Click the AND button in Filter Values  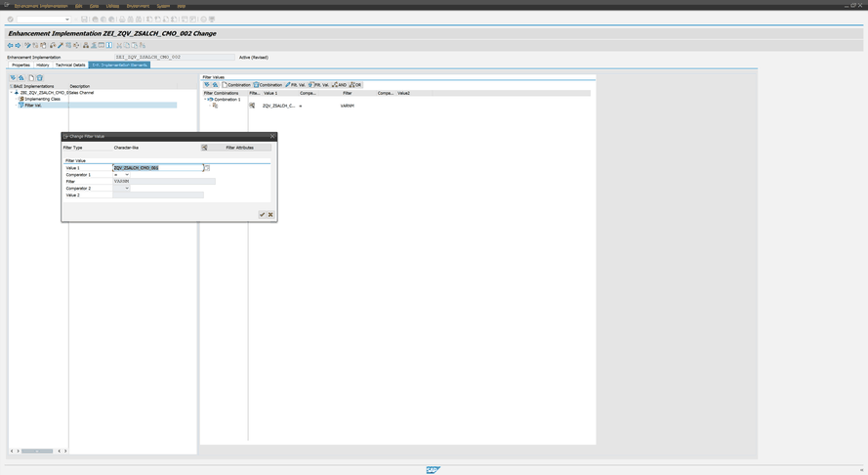tap(340, 85)
